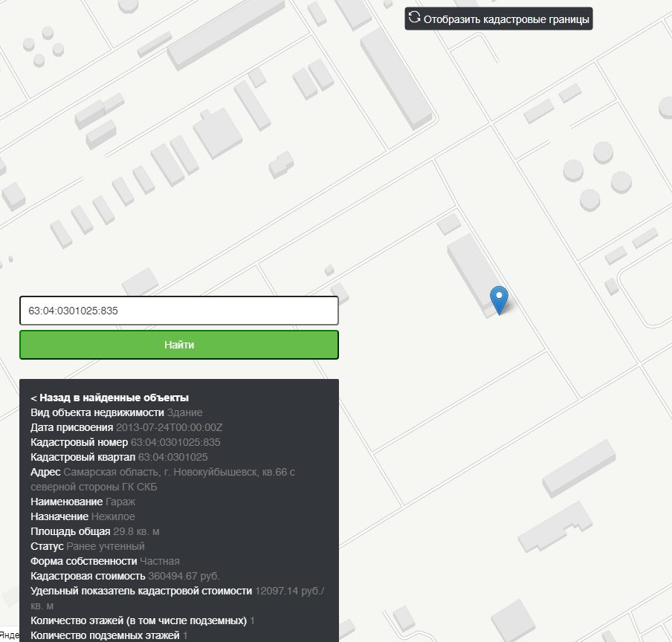Click the purpose value 'Нежилое'
672x642 pixels.
[113, 516]
